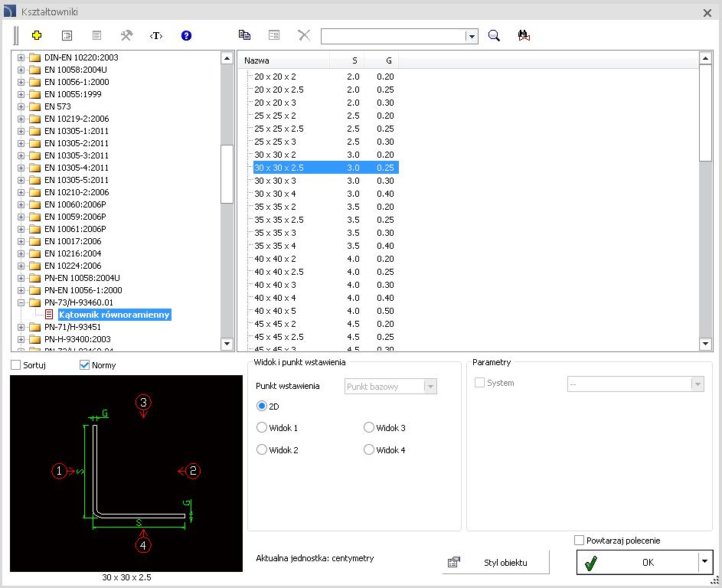Click the EN 573 folder icon
722x588 pixels.
pos(35,106)
